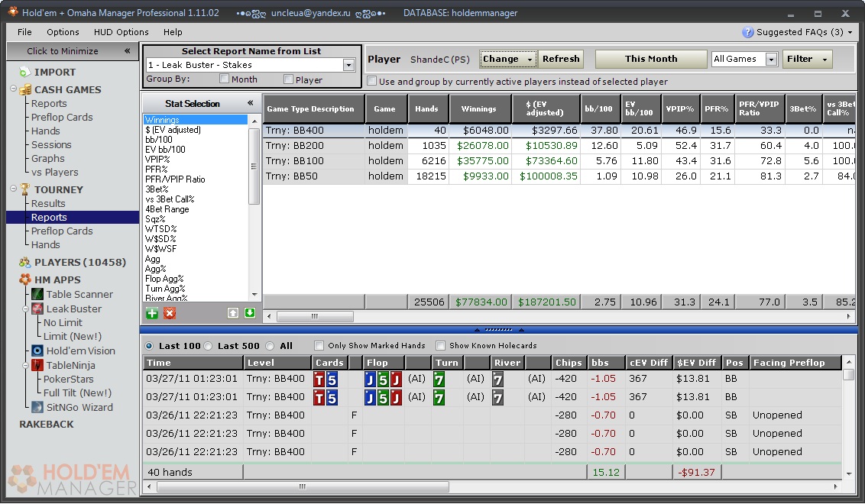Click the Import icon in sidebar
Image resolution: width=865 pixels, height=504 pixels.
pyautogui.click(x=24, y=72)
